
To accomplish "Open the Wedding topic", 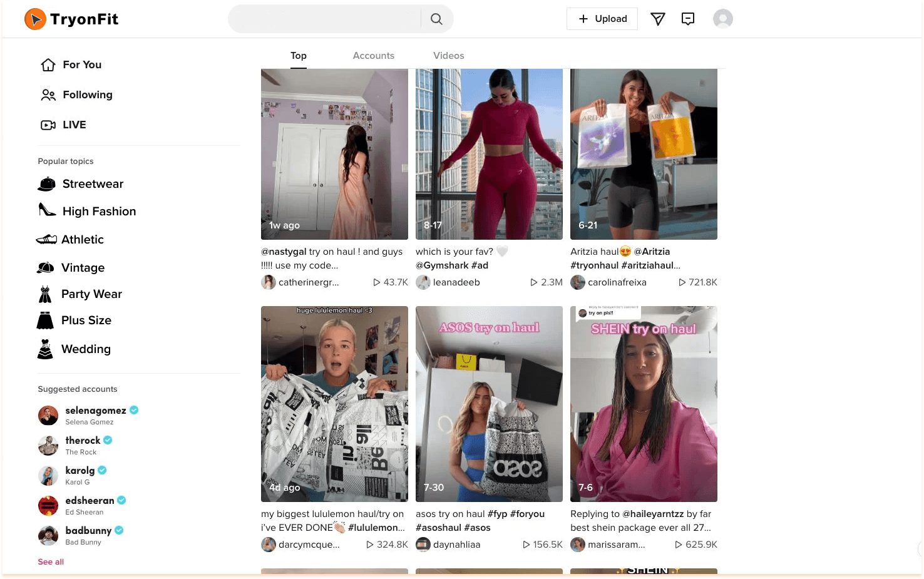I will (74, 349).
